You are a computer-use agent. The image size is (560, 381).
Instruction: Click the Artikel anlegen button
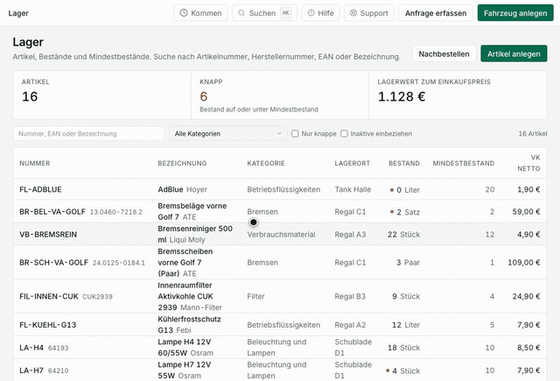[514, 54]
